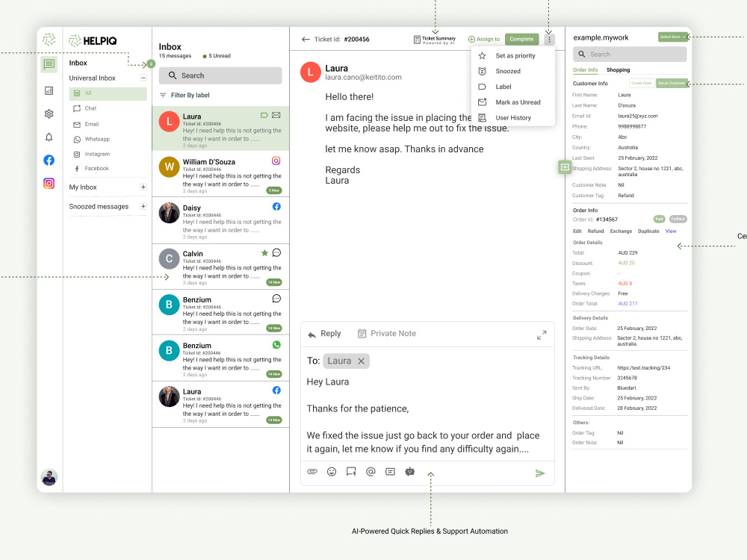Screen dimensions: 747x560
Task: Expand the Snoozed messages section
Action: pos(143,206)
